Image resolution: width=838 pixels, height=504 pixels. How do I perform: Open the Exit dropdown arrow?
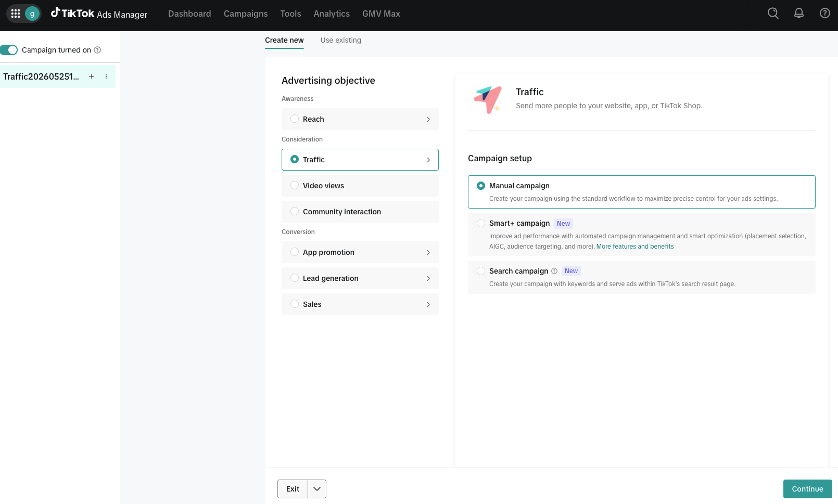(x=317, y=489)
